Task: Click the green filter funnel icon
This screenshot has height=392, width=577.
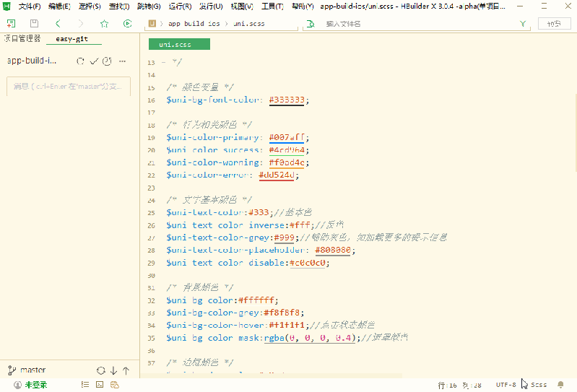Action: point(523,24)
